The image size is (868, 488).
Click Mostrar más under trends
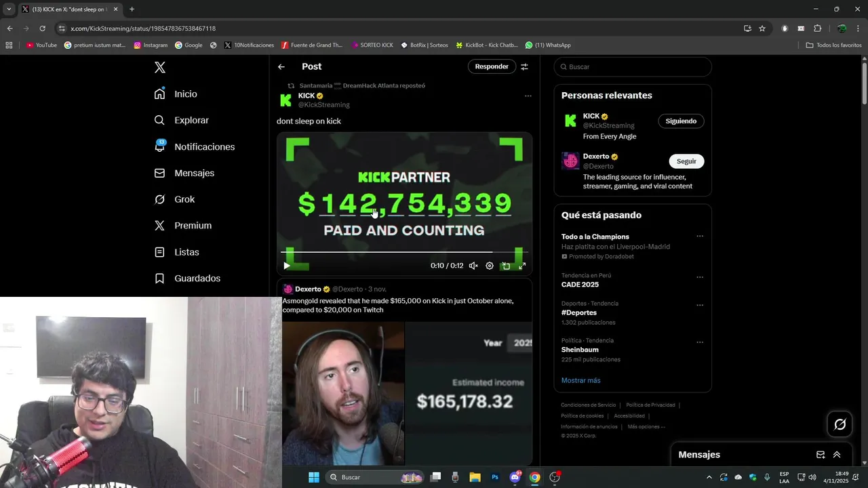point(580,381)
